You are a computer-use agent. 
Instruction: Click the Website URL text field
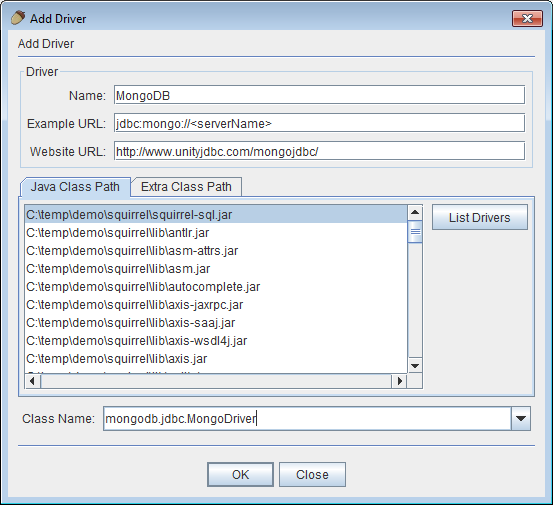click(320, 151)
